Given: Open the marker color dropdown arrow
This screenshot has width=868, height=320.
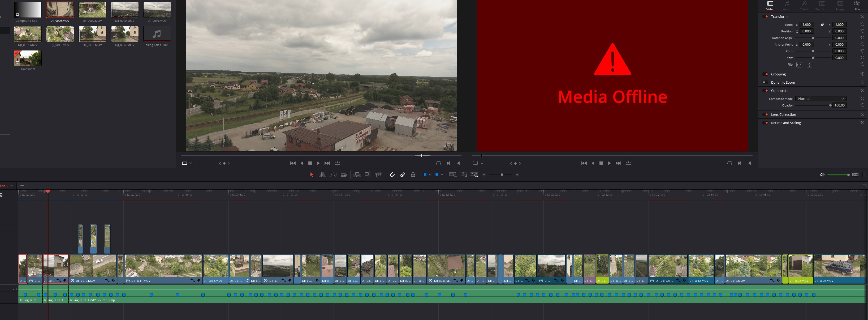Looking at the screenshot, I should coord(442,175).
